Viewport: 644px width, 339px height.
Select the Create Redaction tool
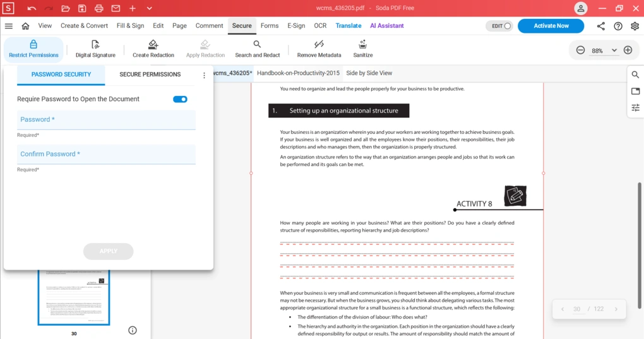coord(153,44)
